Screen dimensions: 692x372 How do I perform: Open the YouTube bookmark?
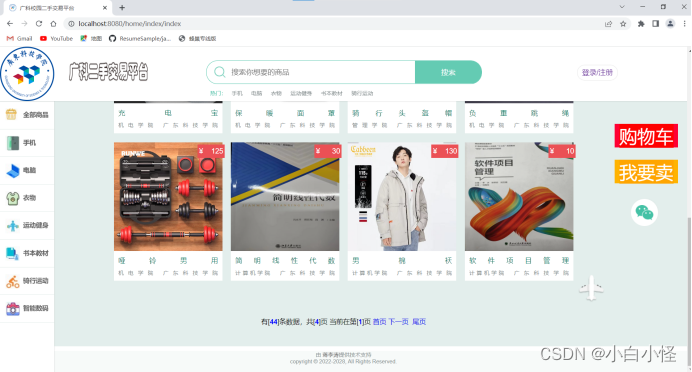[x=56, y=38]
